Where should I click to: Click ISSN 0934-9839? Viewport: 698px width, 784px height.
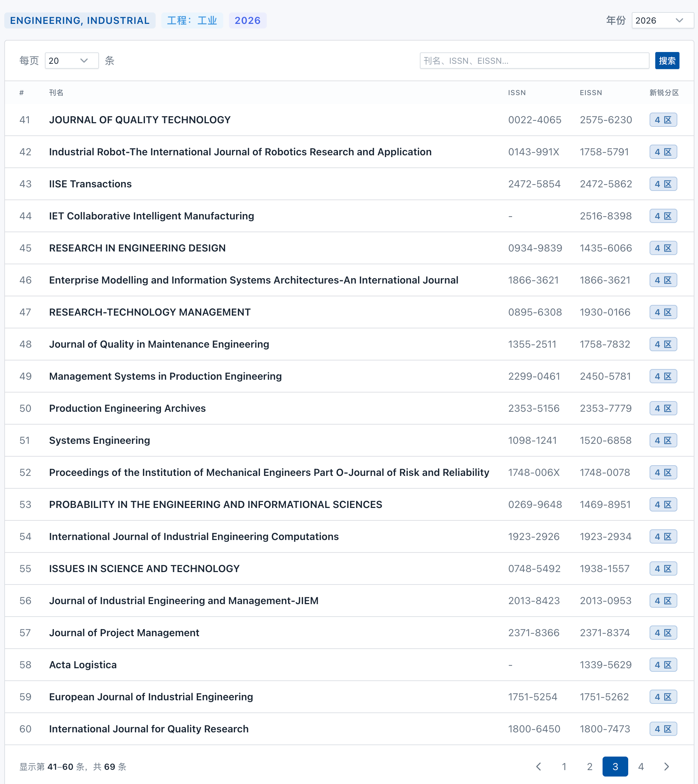pos(535,248)
